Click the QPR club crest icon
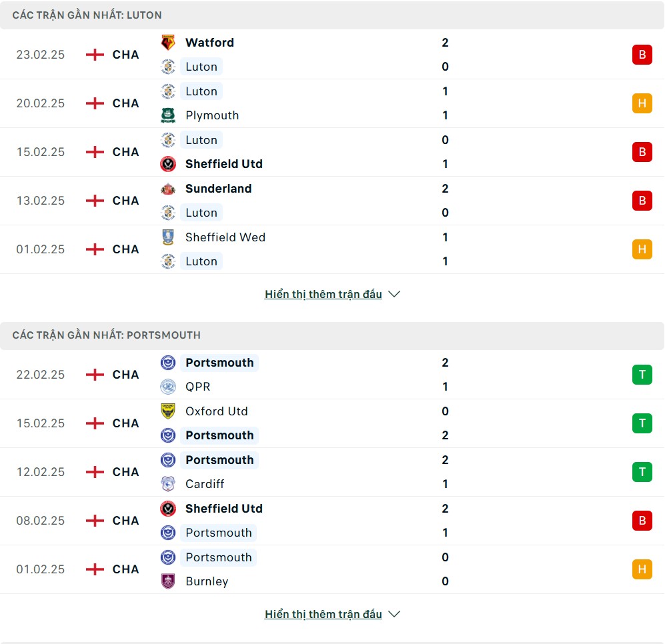 168,387
